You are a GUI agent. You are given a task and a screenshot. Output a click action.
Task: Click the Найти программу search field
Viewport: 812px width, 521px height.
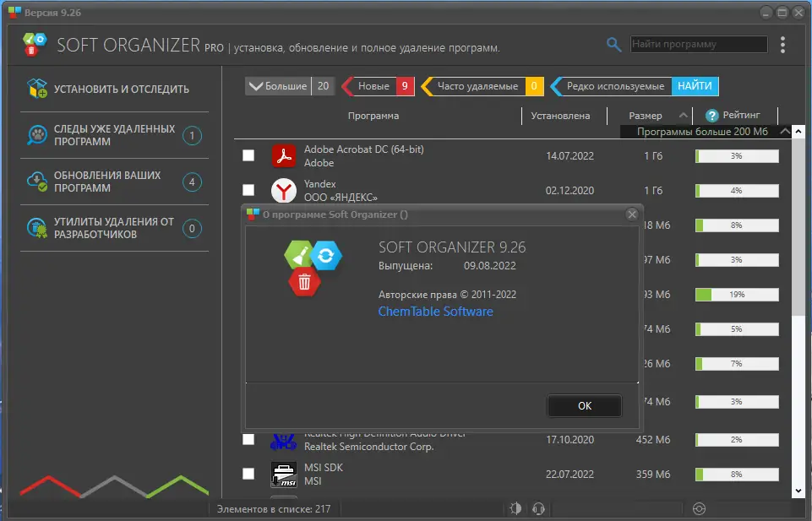click(x=699, y=44)
